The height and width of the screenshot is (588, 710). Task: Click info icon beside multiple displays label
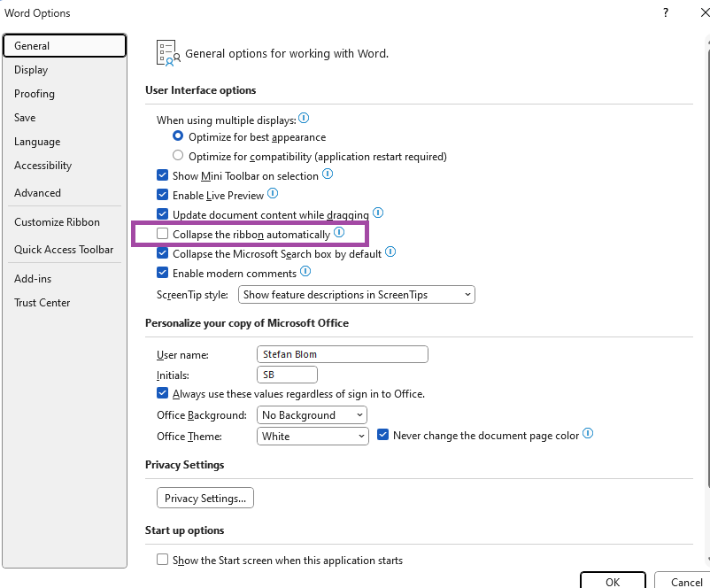304,119
